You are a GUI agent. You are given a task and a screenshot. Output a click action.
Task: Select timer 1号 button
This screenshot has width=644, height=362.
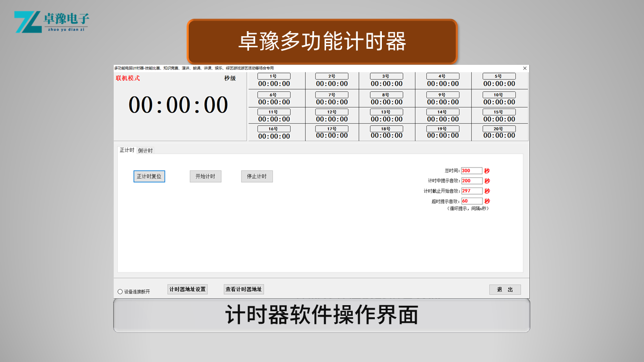pos(274,76)
